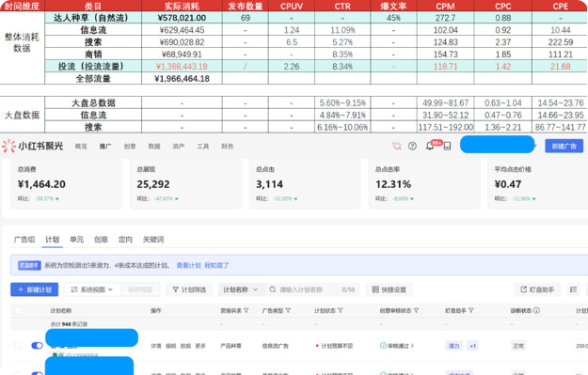This screenshot has height=375, width=588.
Task: Open 资产 in top navigation
Action: [179, 146]
